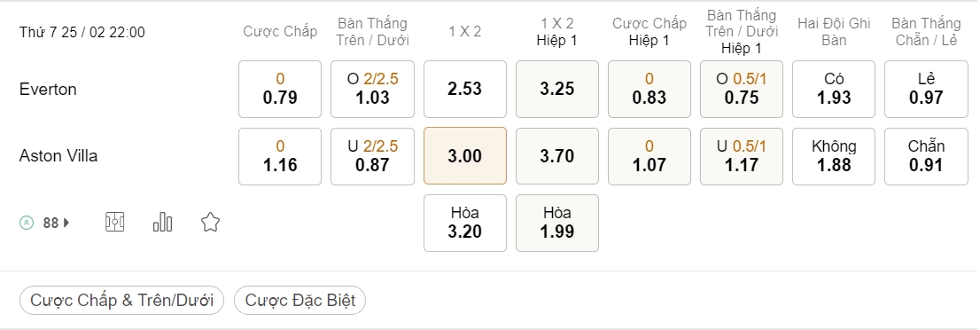Image resolution: width=980 pixels, height=330 pixels.
Task: Select Everton handicap odds 0.79
Action: coord(280,89)
